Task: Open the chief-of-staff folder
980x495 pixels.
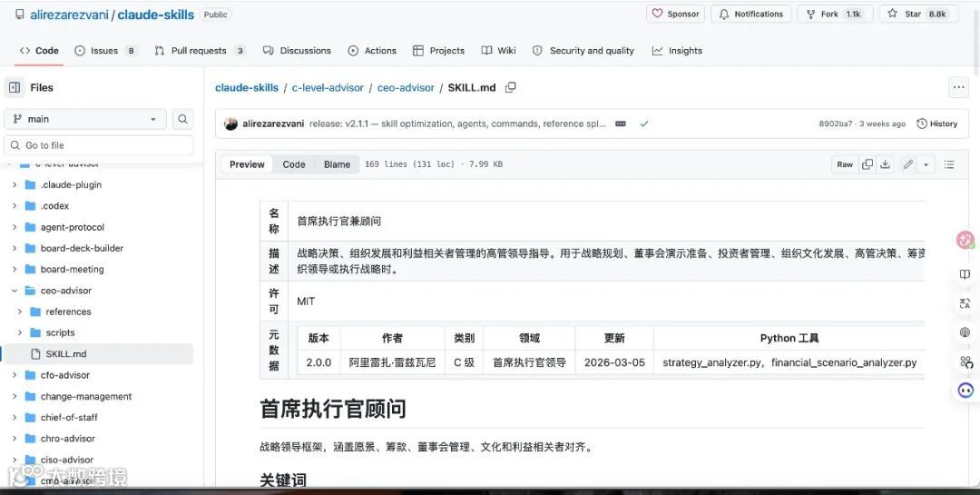Action: click(x=69, y=418)
